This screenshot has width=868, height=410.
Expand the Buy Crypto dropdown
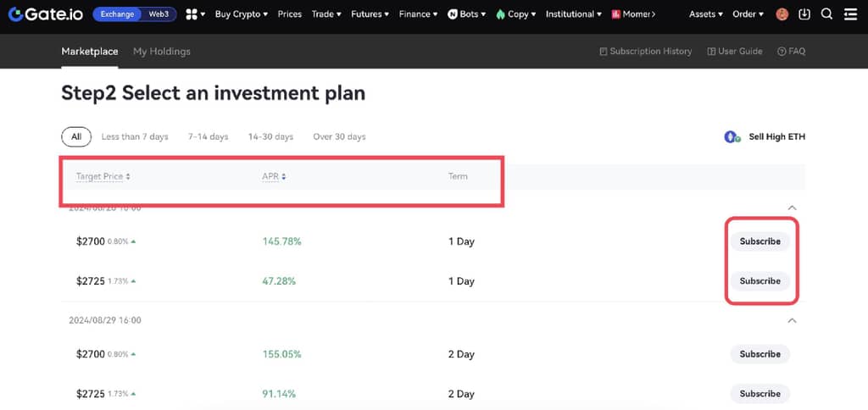pos(241,14)
